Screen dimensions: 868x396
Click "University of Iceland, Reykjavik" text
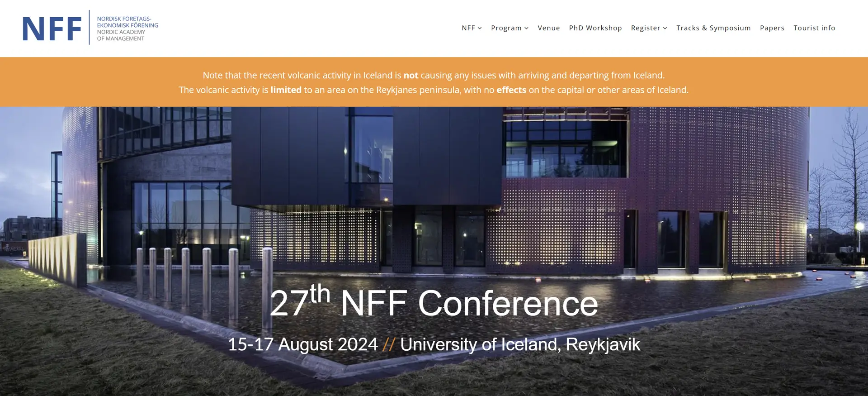coord(520,345)
